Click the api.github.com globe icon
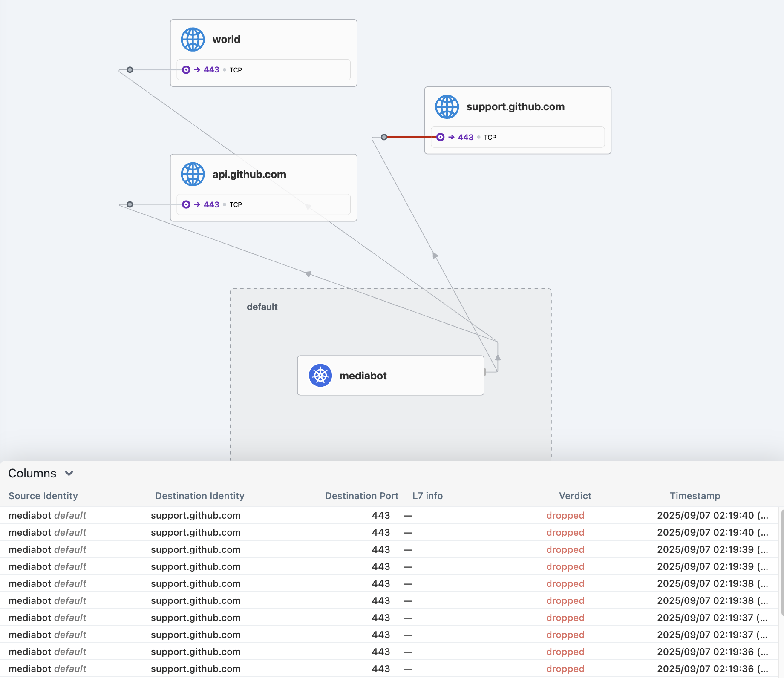784x678 pixels. (193, 174)
